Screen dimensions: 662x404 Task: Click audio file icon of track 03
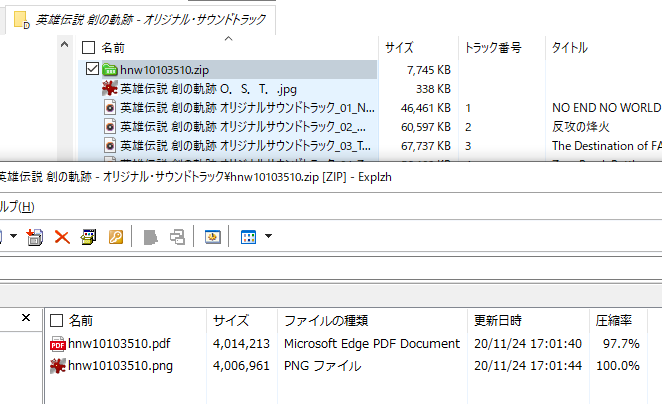point(110,146)
